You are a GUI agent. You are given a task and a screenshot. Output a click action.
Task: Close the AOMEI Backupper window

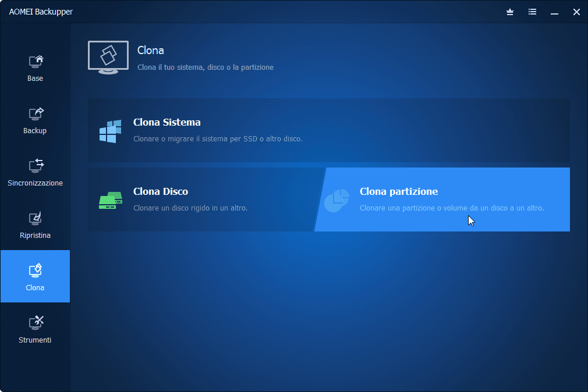tap(577, 12)
